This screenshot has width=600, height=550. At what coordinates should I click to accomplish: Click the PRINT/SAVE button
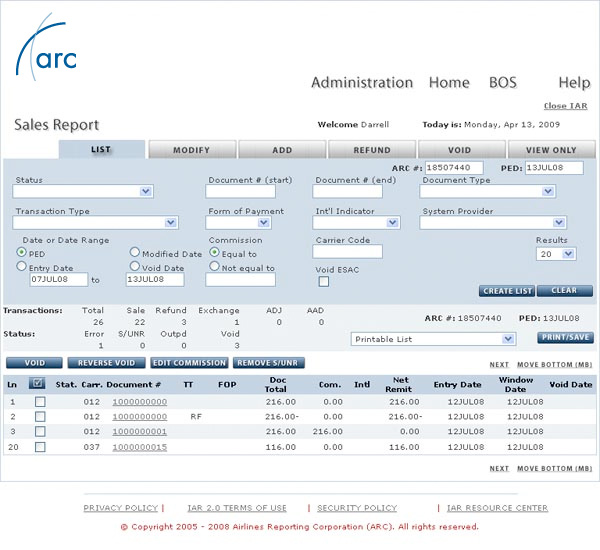566,337
